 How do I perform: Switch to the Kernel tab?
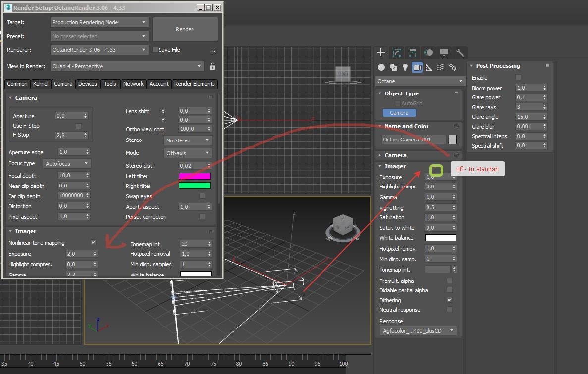[x=41, y=84]
